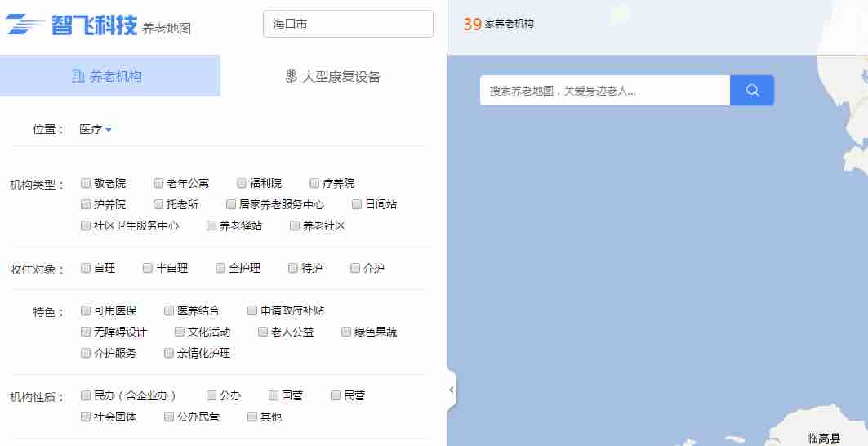Collapse the left panel with arrow handle
This screenshot has height=446, width=868.
(x=452, y=390)
